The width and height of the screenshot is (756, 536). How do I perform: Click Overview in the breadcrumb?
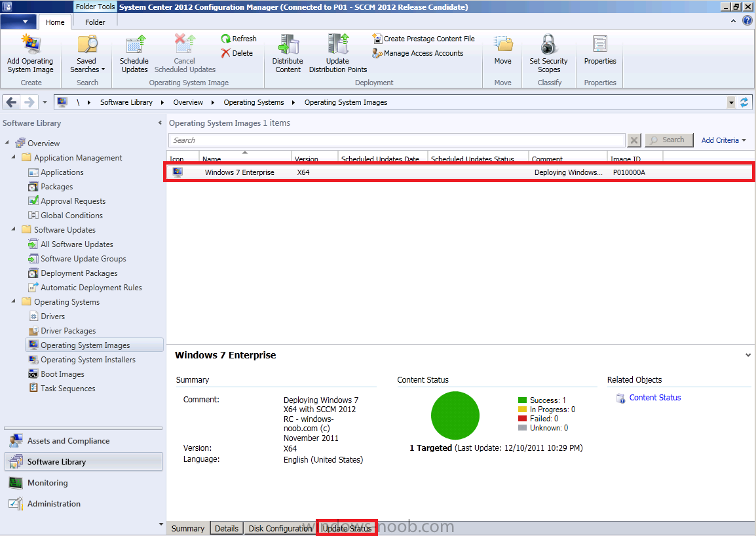(x=188, y=102)
